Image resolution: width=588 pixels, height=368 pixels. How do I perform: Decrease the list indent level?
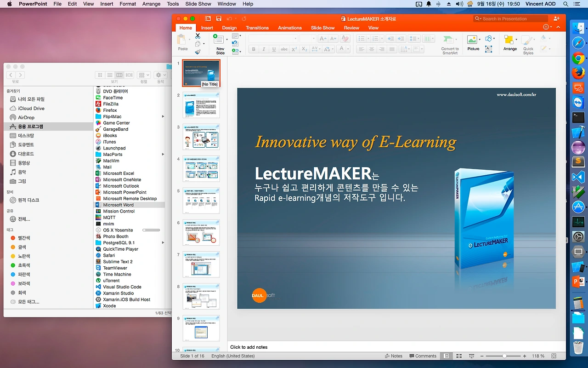[391, 39]
